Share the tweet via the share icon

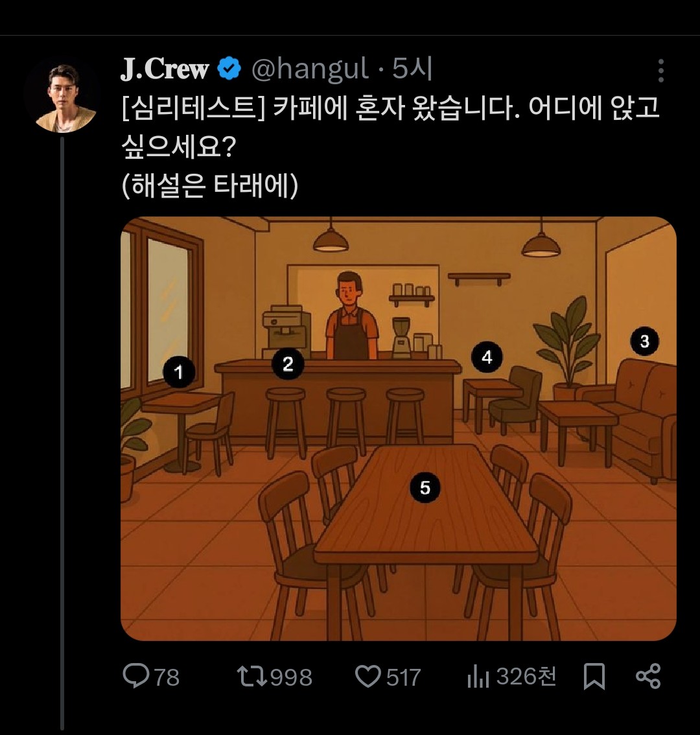coord(647,676)
